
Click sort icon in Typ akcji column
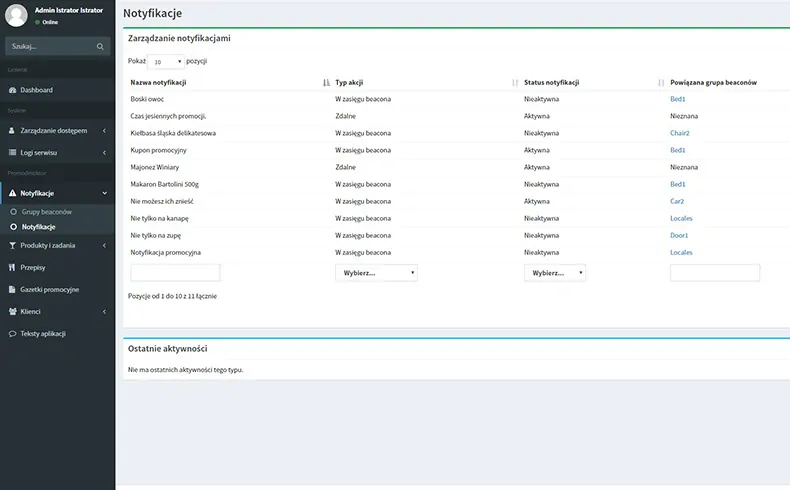(515, 82)
